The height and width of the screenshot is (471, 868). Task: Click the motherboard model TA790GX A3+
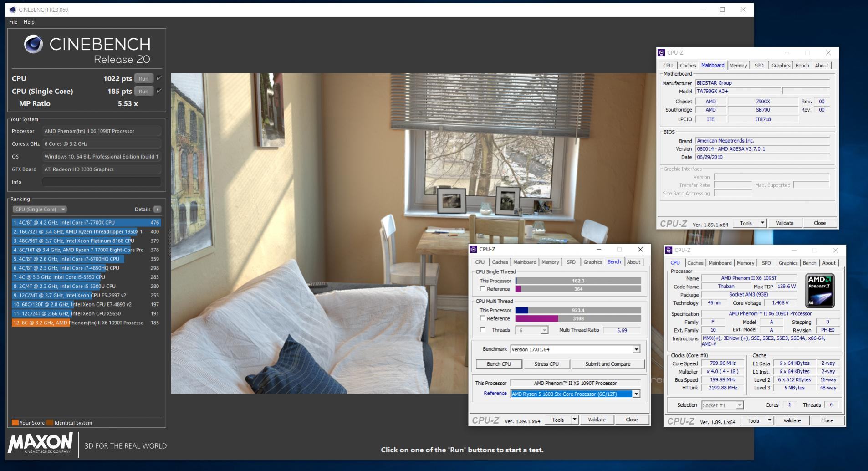[x=738, y=91]
